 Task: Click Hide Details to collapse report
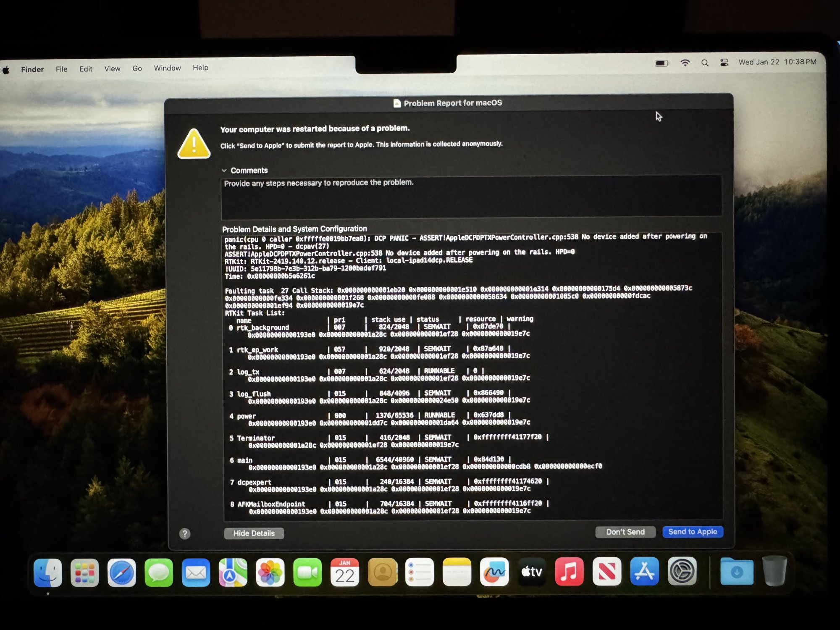254,533
